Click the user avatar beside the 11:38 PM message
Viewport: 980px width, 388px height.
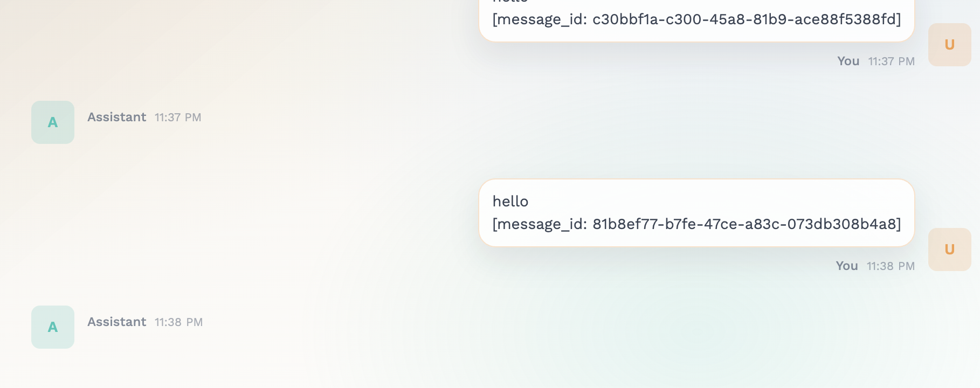tap(949, 250)
